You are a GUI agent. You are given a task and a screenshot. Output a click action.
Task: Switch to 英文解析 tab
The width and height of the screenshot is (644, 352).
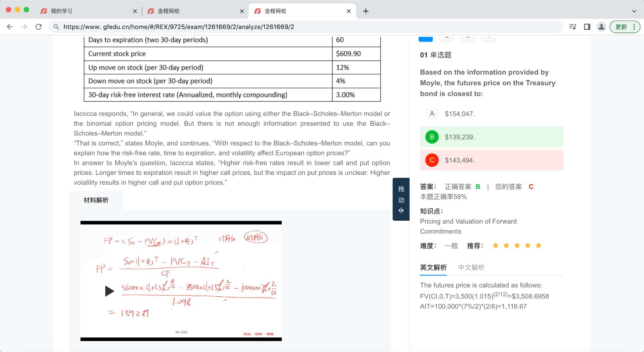tap(433, 267)
